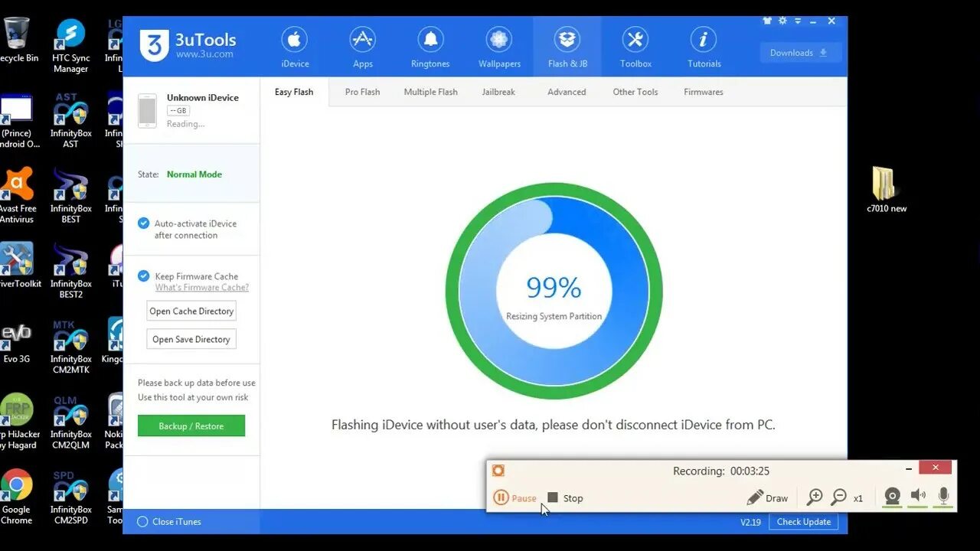Image resolution: width=980 pixels, height=551 pixels.
Task: Open the Apps section
Action: pos(363,47)
